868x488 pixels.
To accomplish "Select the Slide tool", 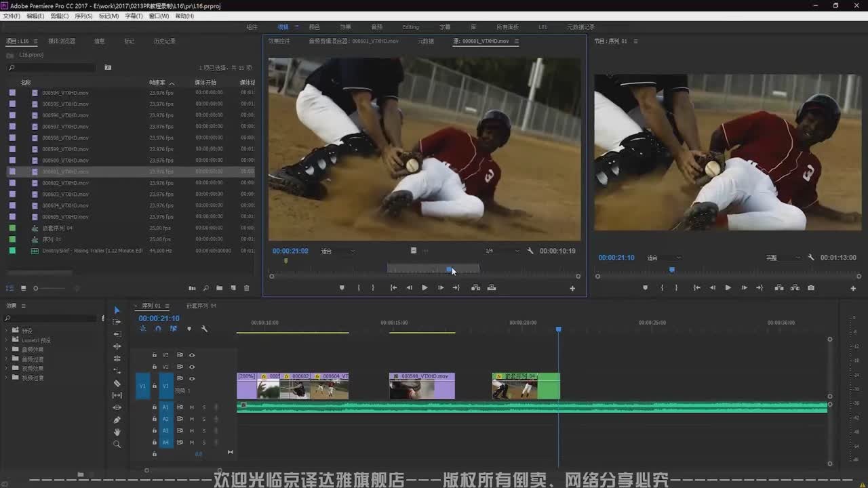I will 117,407.
